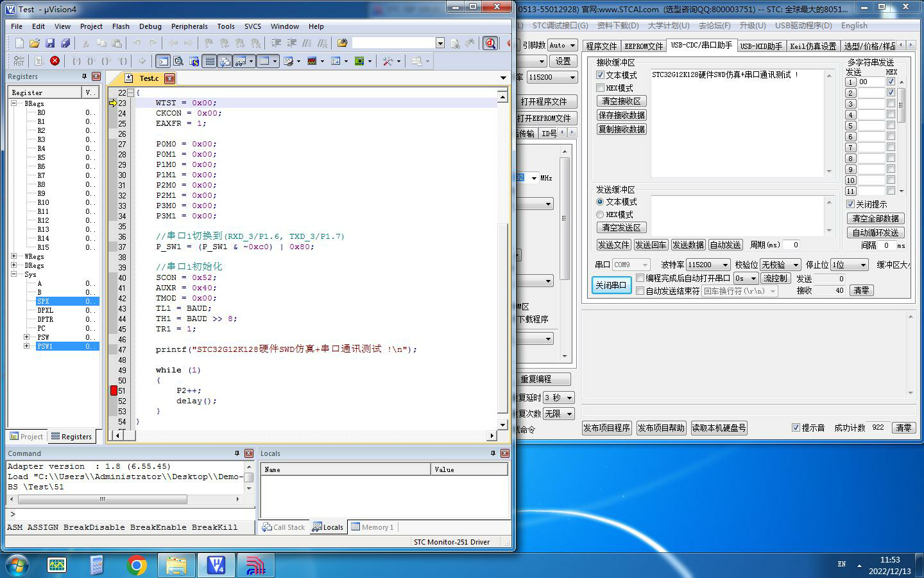
Task: Click the multi-string send list scrollbar
Action: 902,105
